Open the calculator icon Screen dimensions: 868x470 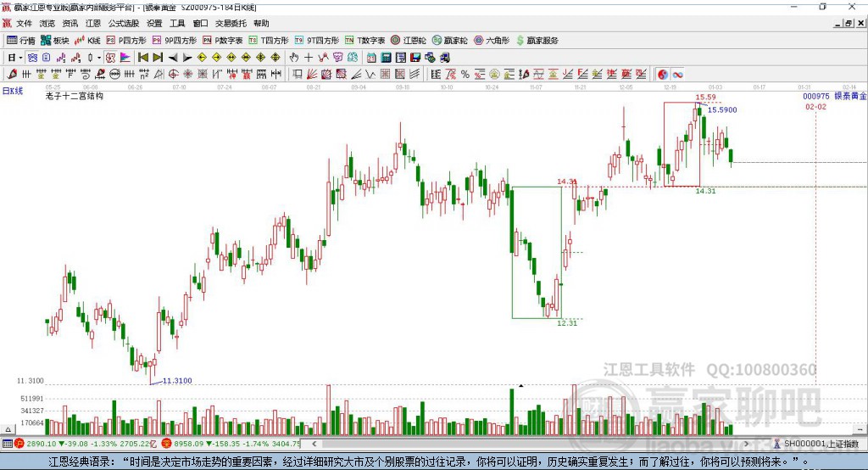pyautogui.click(x=386, y=58)
